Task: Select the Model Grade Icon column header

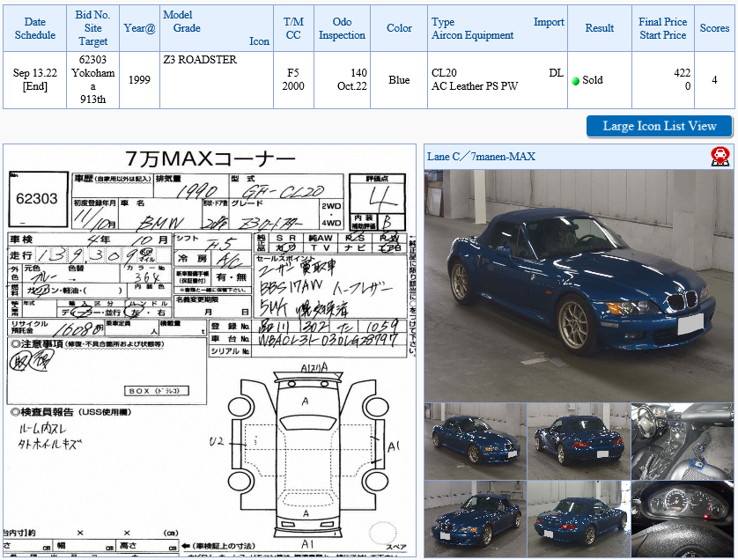Action: (x=217, y=28)
